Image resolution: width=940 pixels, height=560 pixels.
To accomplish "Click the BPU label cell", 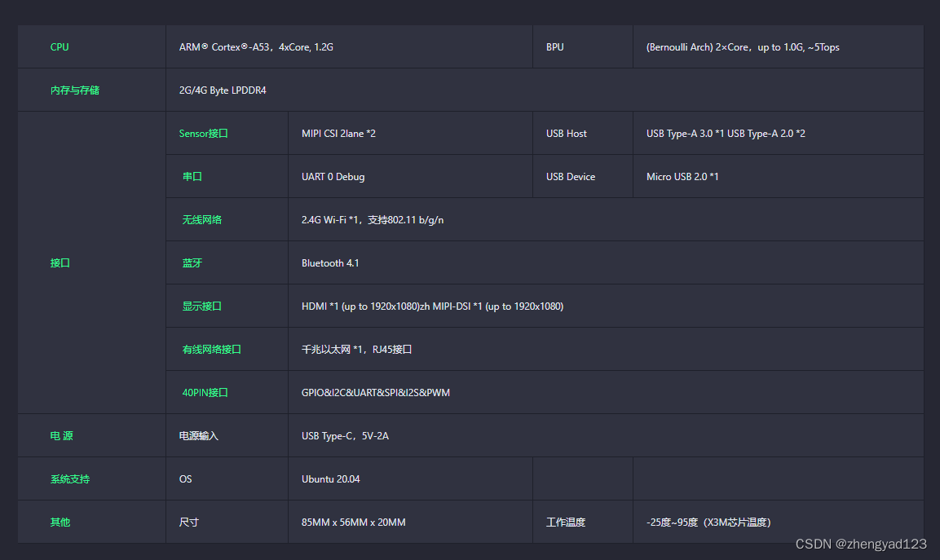I will tap(583, 46).
